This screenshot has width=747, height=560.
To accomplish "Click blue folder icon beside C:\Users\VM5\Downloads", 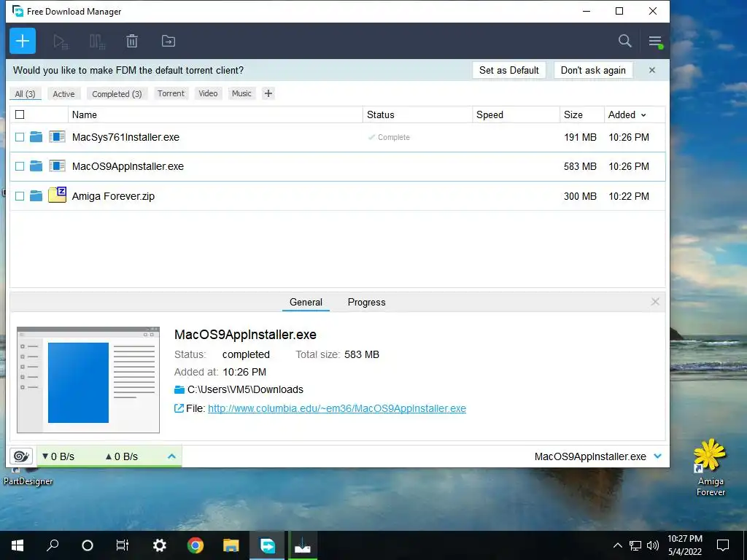I will [179, 389].
